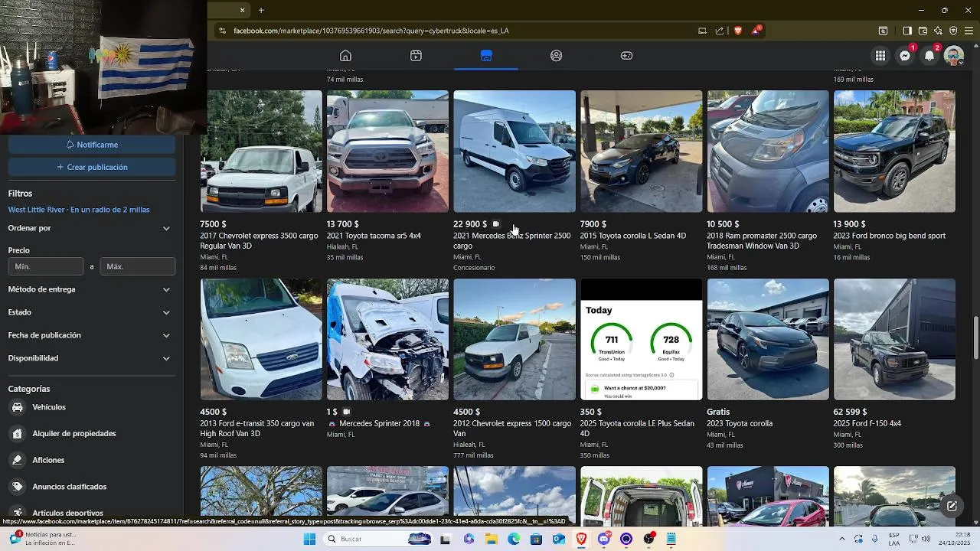
Task: Show hidden system tray icons
Action: click(842, 539)
